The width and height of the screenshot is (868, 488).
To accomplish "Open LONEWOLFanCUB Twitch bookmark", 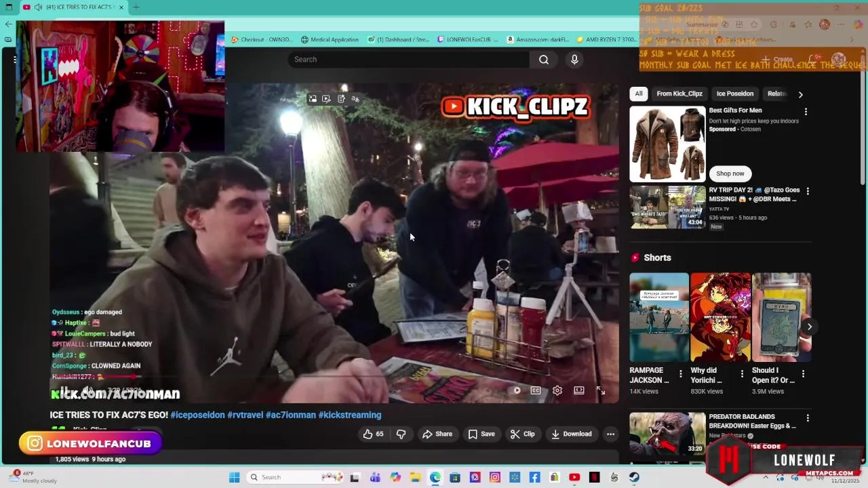I will (468, 39).
